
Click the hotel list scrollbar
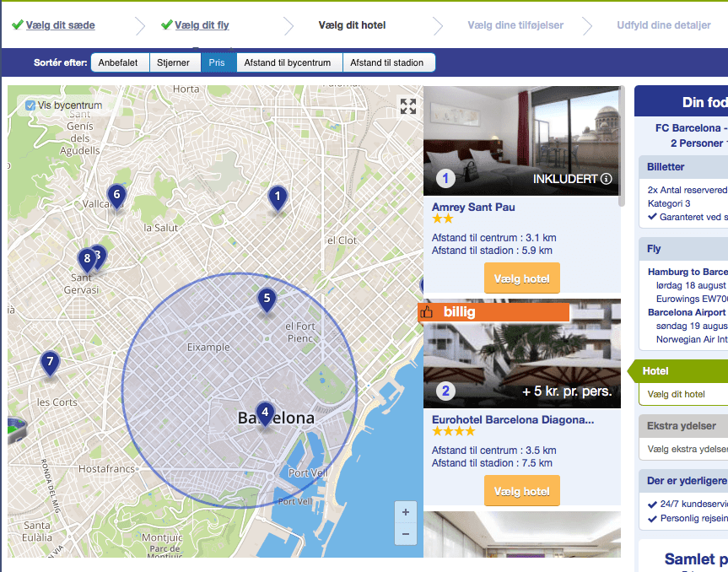[x=623, y=145]
